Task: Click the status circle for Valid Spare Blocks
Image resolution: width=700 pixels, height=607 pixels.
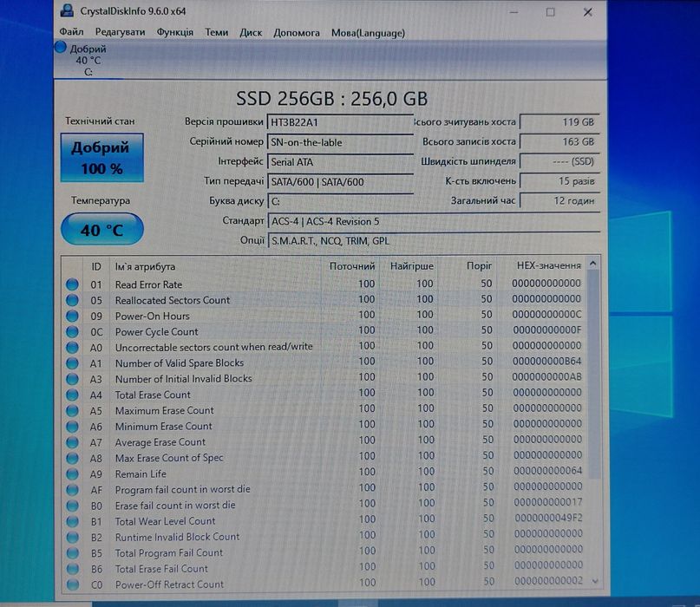Action: click(72, 363)
